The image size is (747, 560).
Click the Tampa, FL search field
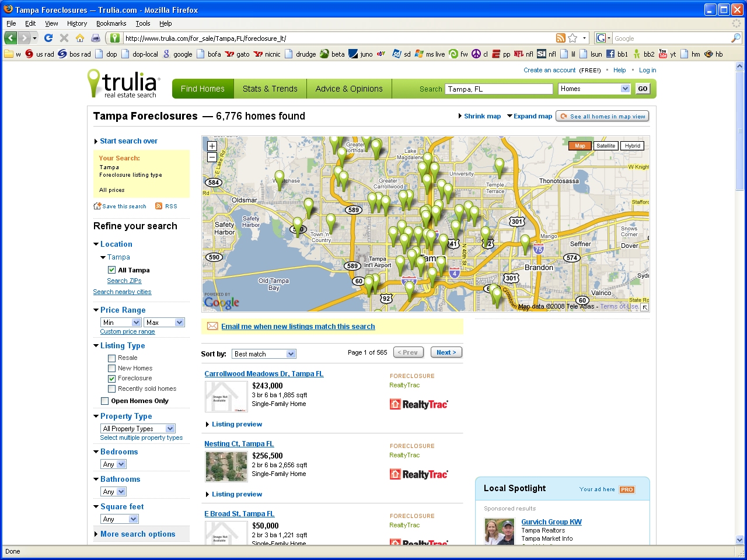(499, 89)
